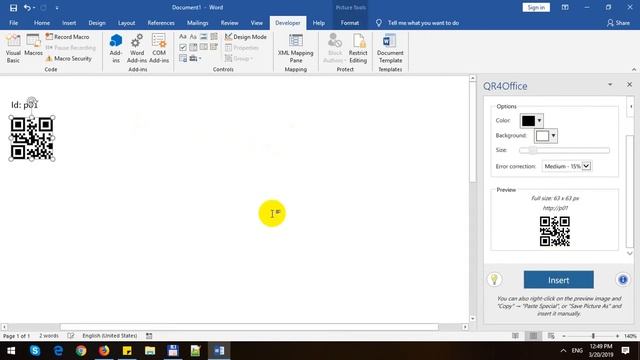Click the QR4Office info icon

622,280
